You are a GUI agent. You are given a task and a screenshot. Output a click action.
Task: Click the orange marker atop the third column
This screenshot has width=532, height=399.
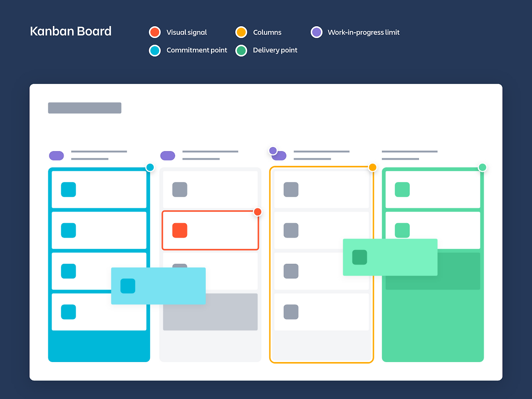[372, 167]
